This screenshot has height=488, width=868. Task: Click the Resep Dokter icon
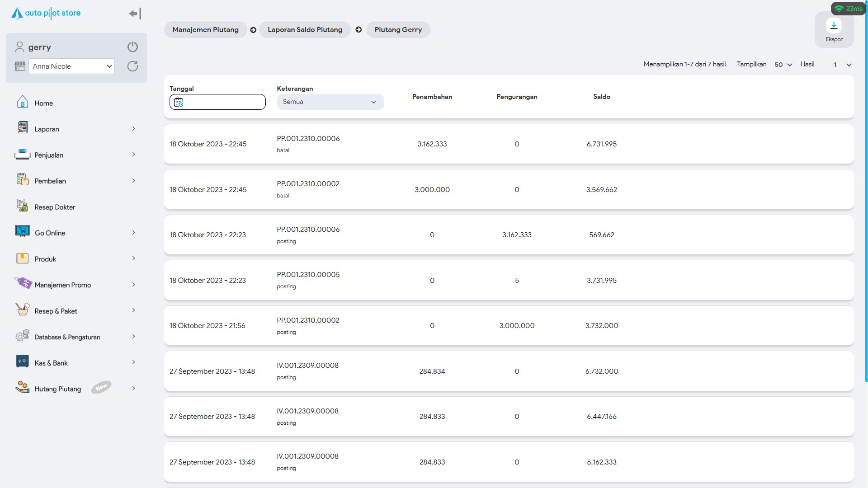point(22,206)
